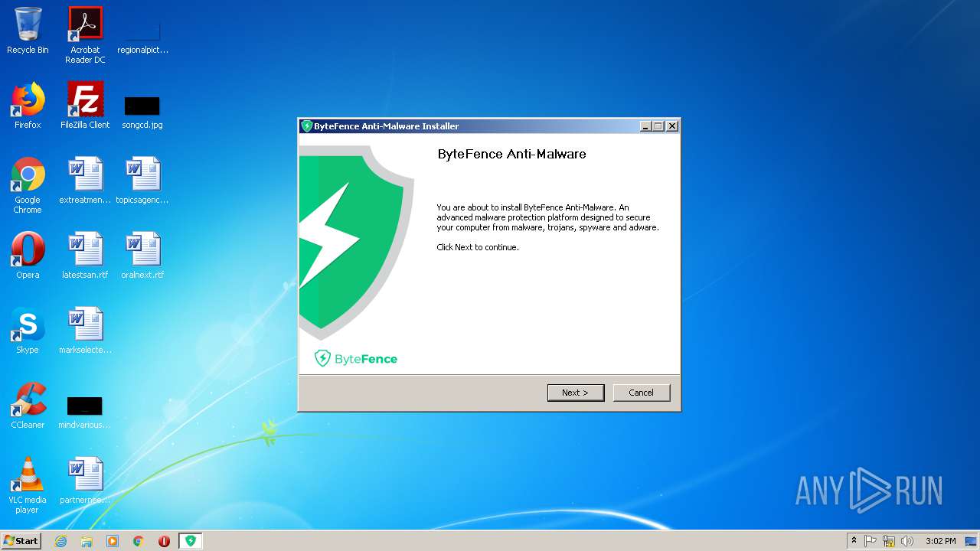Image resolution: width=980 pixels, height=551 pixels.
Task: Open VLC media player shortcut
Action: coord(28,485)
